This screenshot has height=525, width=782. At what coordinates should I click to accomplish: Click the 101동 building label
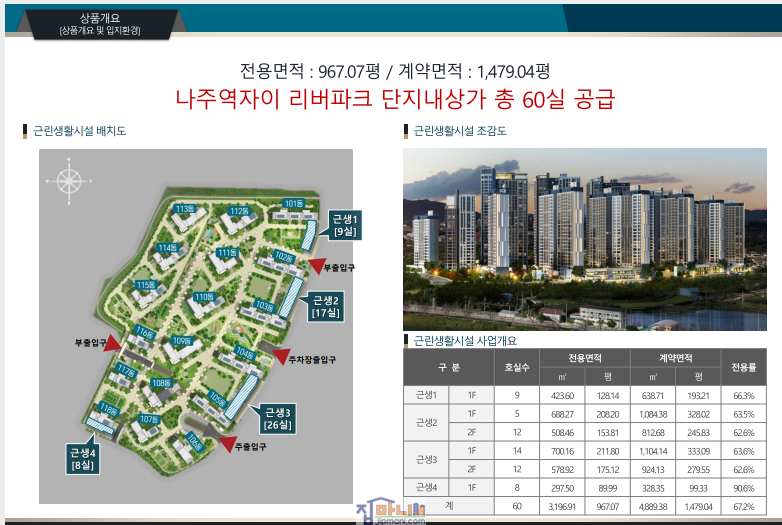pos(294,203)
